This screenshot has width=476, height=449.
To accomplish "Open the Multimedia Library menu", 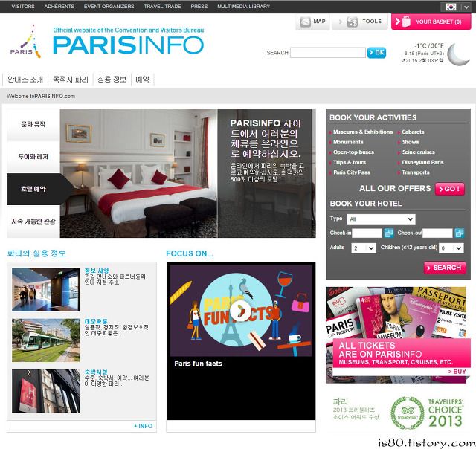I will [243, 7].
